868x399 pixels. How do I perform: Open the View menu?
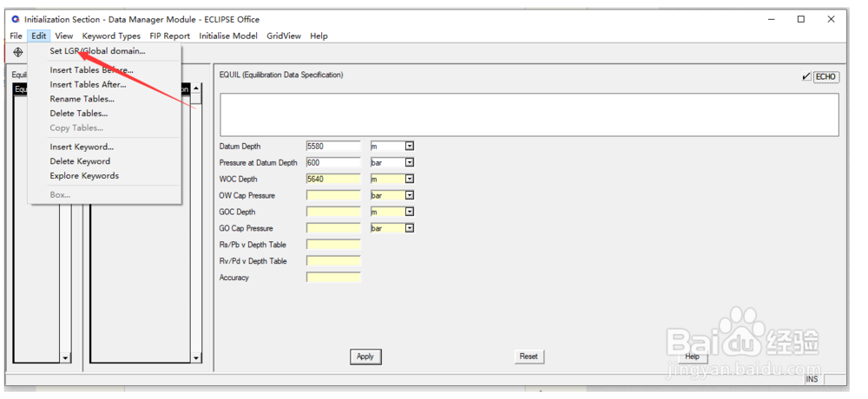pyautogui.click(x=63, y=36)
